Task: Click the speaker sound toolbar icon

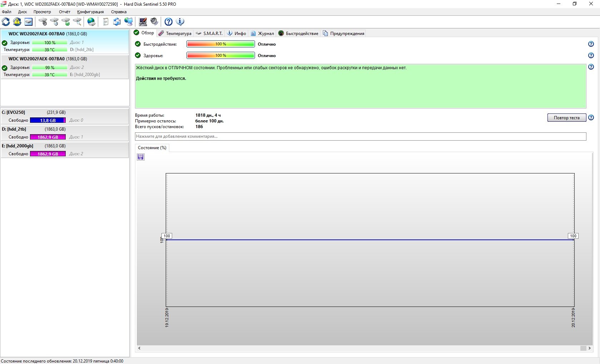Action: tap(154, 22)
